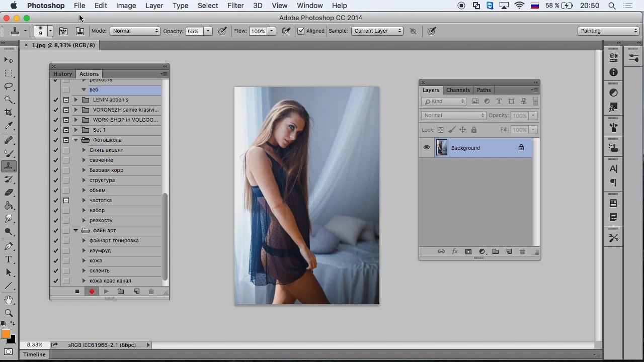Click the foreground orange color swatch

(x=6, y=334)
